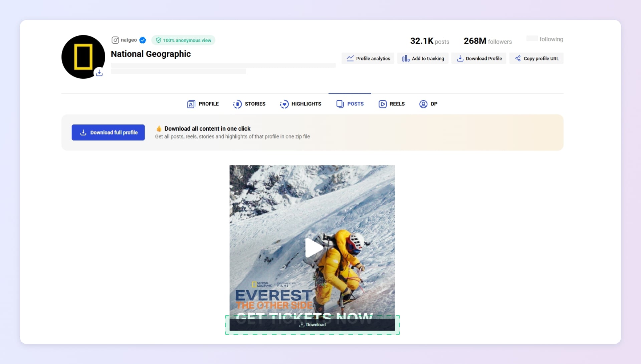
Task: Click the download icon on the profile picture
Action: tap(99, 72)
